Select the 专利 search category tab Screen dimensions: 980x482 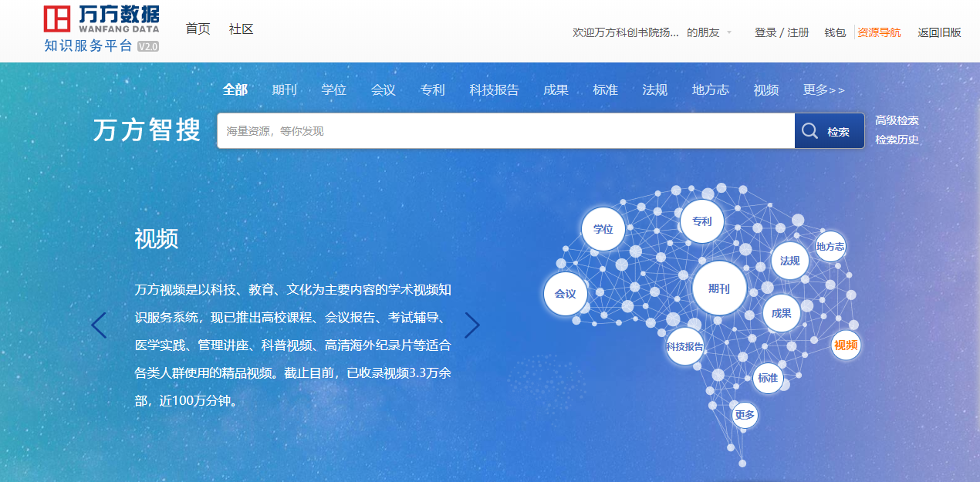pos(432,90)
